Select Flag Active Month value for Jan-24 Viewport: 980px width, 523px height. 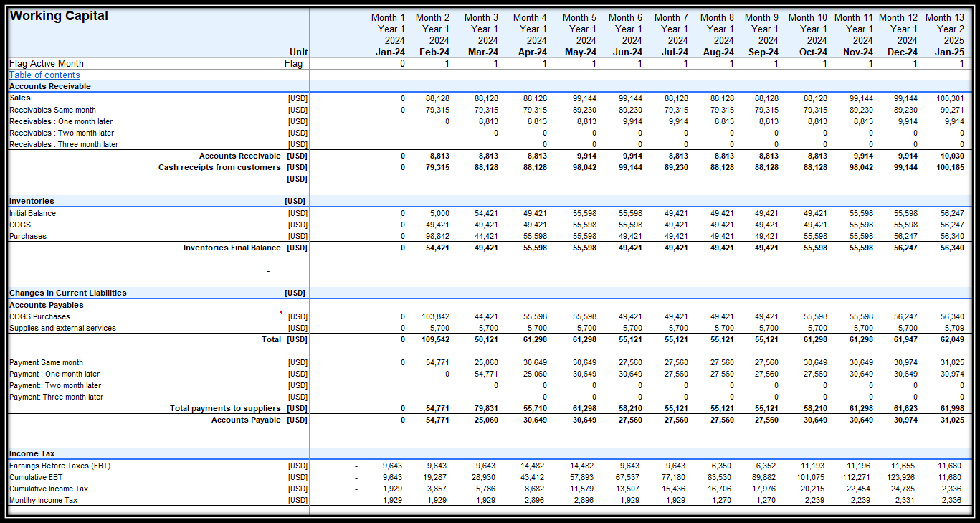tap(402, 64)
